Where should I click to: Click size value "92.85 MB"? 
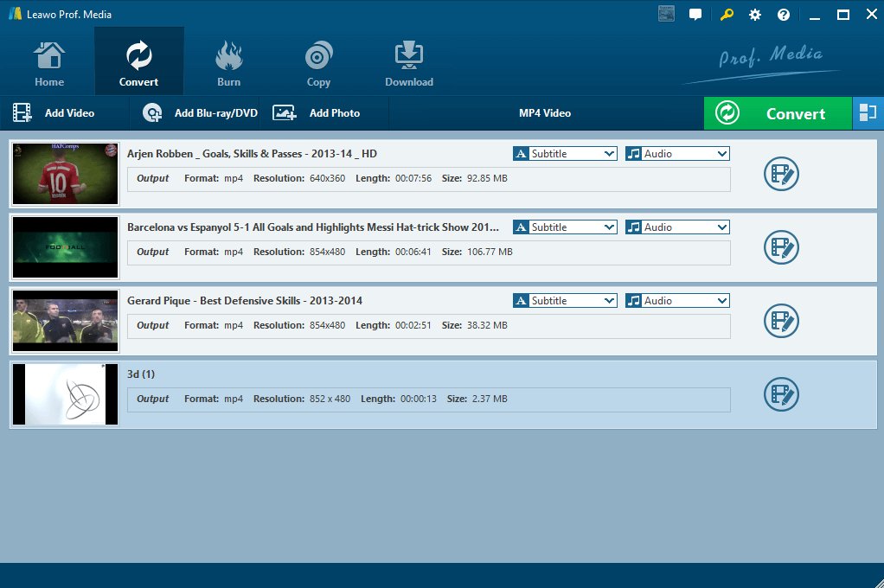click(487, 178)
